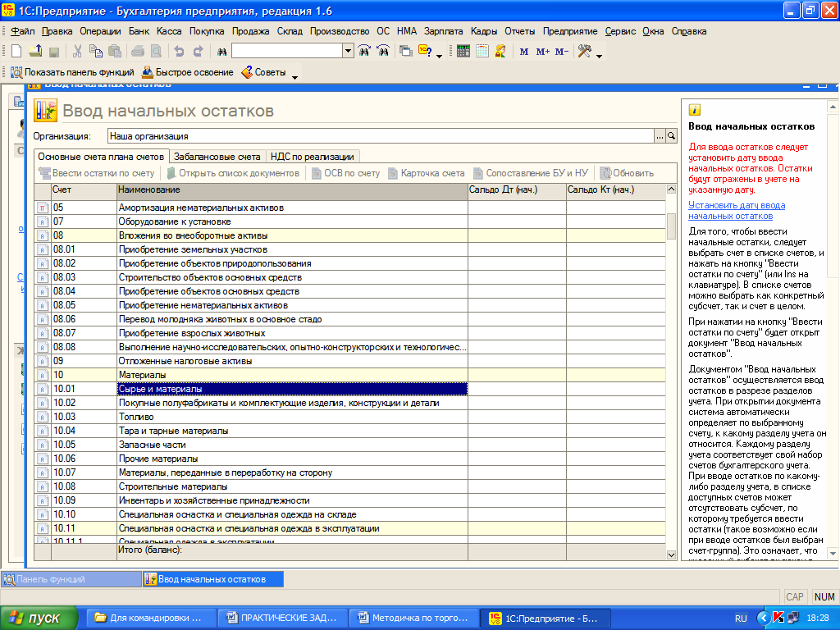
Task: Follow the Установить дату ввода начальных остатков link
Action: (x=737, y=211)
